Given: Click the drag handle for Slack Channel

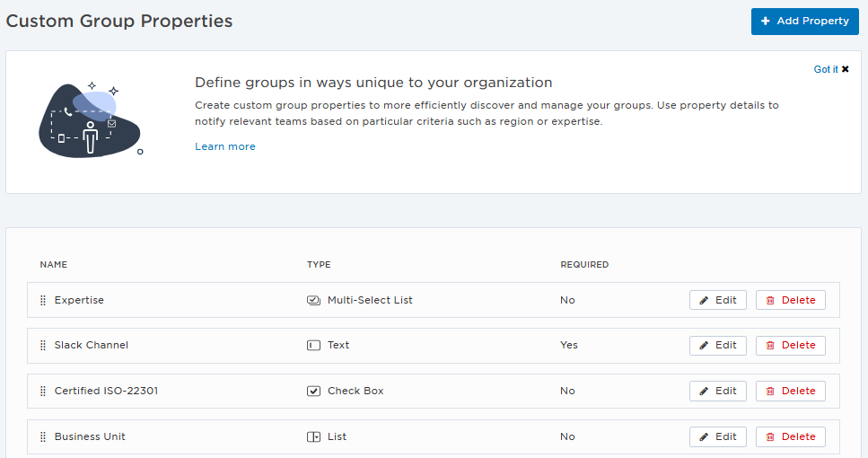Looking at the screenshot, I should [43, 346].
